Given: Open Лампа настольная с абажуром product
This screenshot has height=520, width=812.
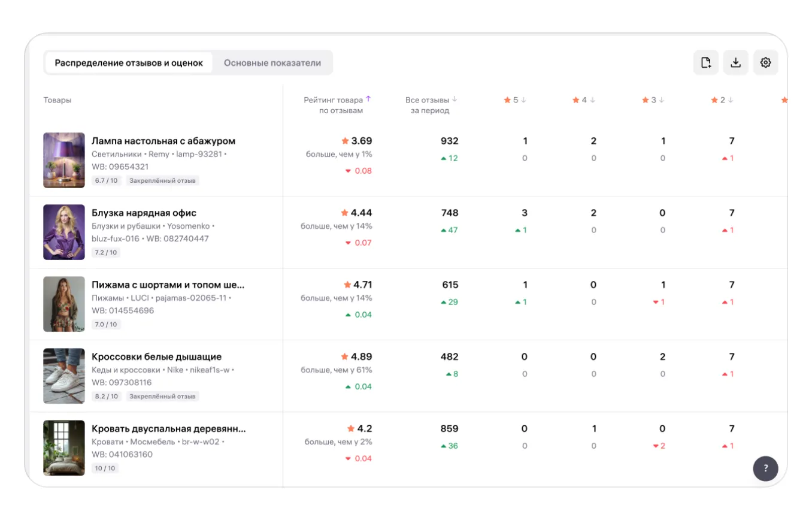Looking at the screenshot, I should pos(163,141).
